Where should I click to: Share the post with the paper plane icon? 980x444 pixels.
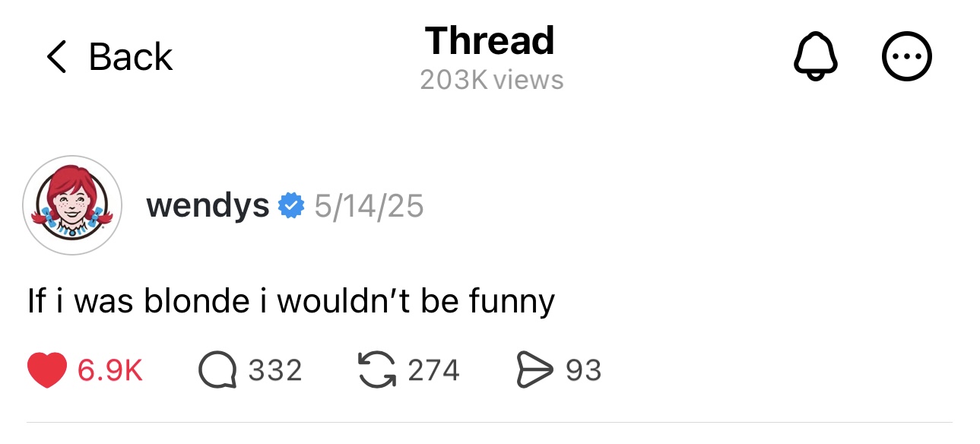tap(535, 370)
